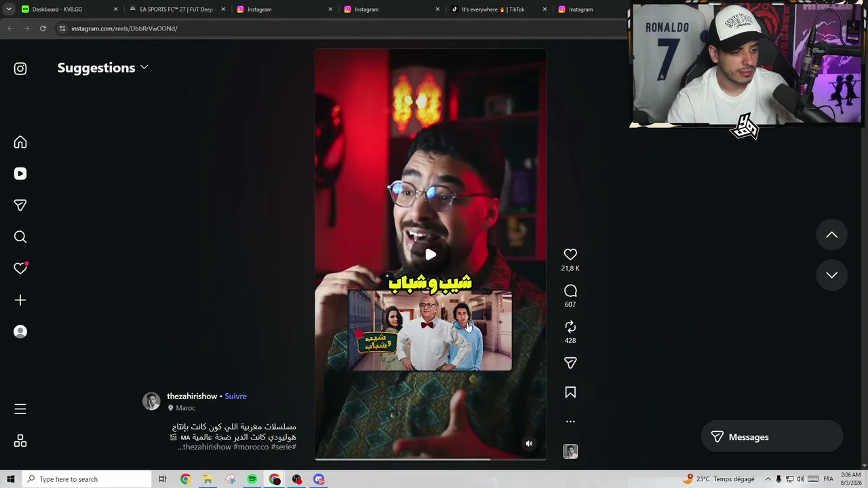868x488 pixels.
Task: Close the Dashboard - KV8.GG tab
Action: 116,9
